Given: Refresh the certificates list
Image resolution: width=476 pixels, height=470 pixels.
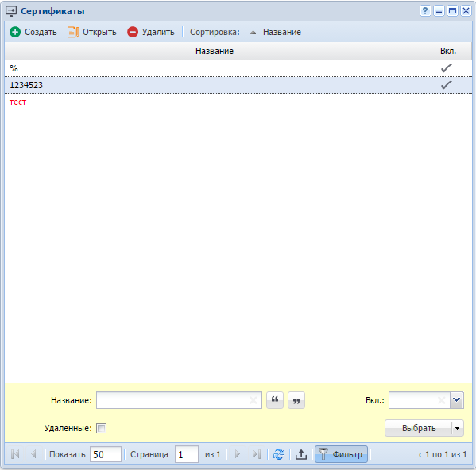Looking at the screenshot, I should click(x=279, y=454).
